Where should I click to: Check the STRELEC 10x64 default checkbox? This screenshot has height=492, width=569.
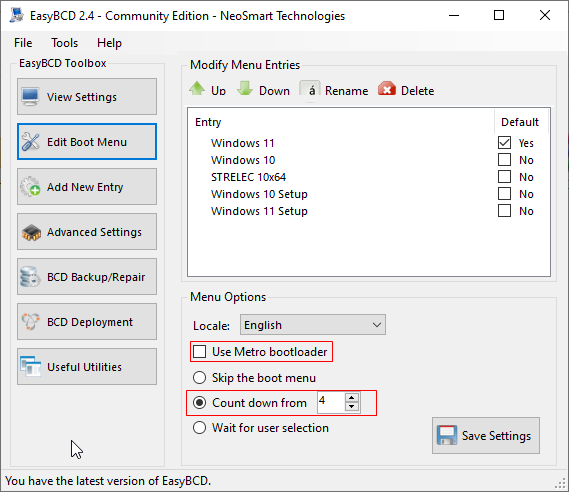[x=504, y=177]
